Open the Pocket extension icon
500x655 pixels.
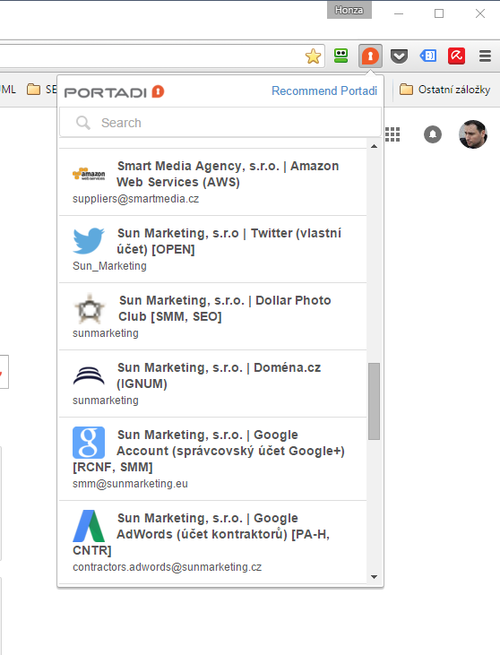pyautogui.click(x=399, y=56)
